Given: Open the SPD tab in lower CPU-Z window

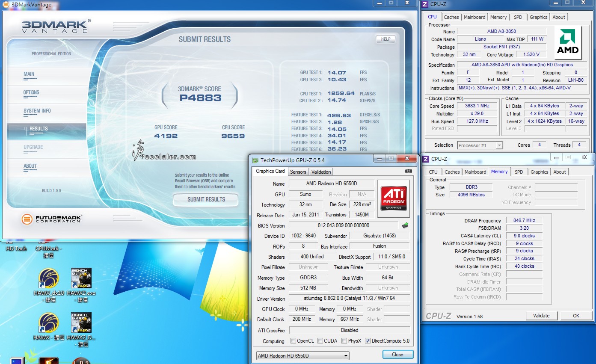Looking at the screenshot, I should click(x=519, y=172).
